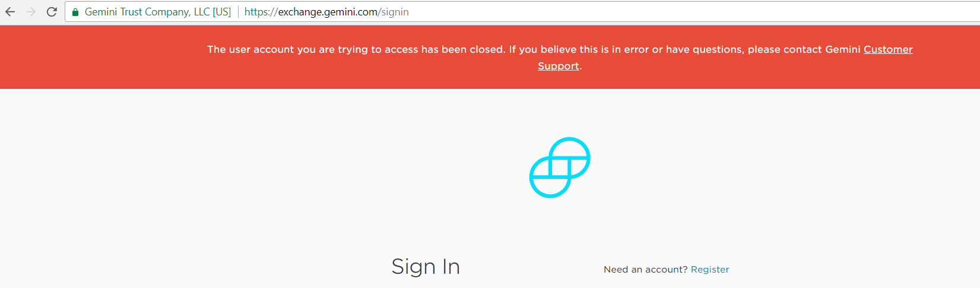Go back with the browser back arrow
Screen dimensions: 980x288
pyautogui.click(x=10, y=12)
